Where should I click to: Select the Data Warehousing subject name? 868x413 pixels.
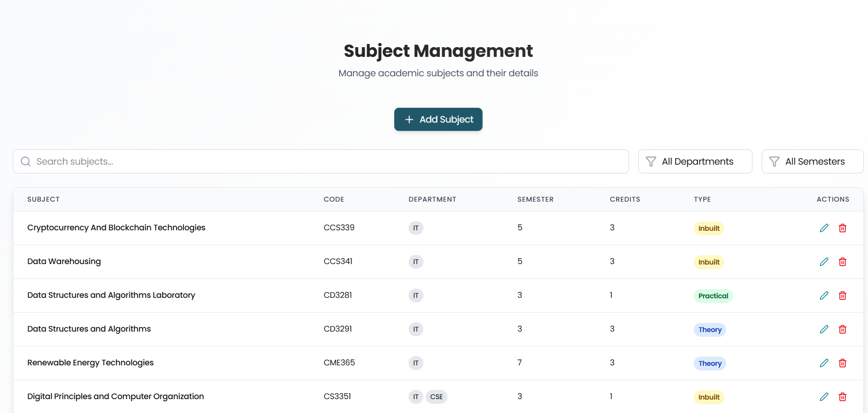click(x=64, y=261)
